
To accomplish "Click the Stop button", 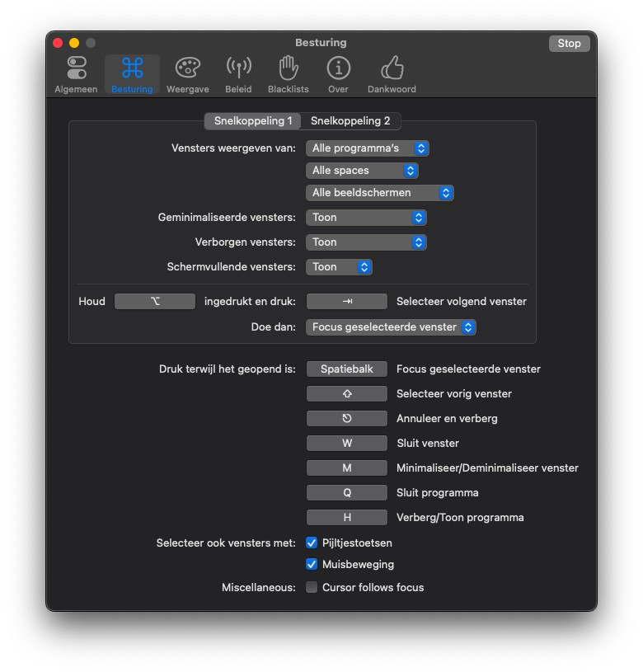I will (569, 44).
